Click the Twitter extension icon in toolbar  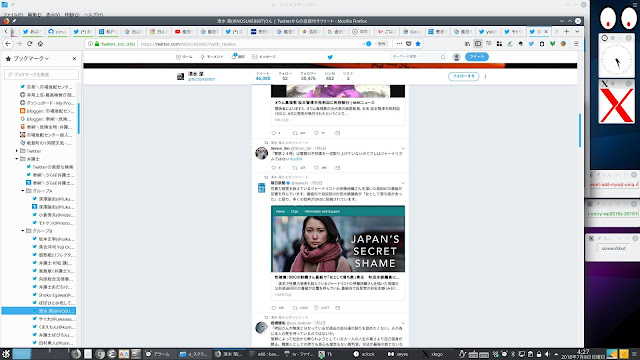pos(531,44)
